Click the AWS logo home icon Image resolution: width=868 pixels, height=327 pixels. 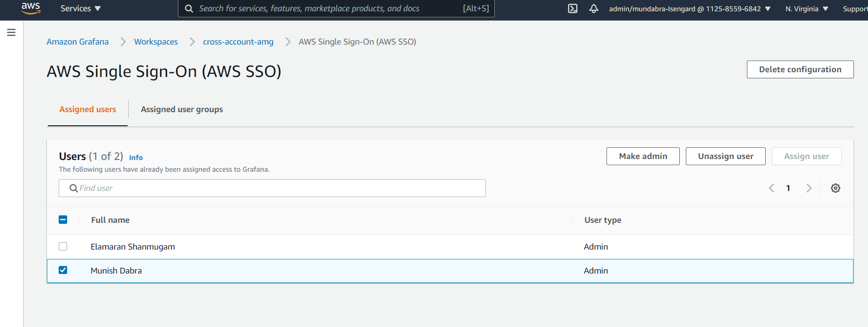pos(31,8)
